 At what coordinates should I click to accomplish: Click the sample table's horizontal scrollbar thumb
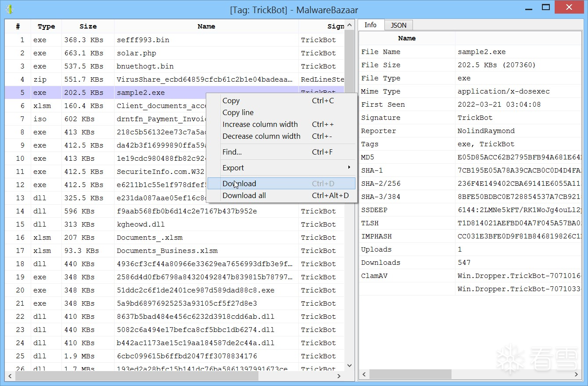pos(137,376)
